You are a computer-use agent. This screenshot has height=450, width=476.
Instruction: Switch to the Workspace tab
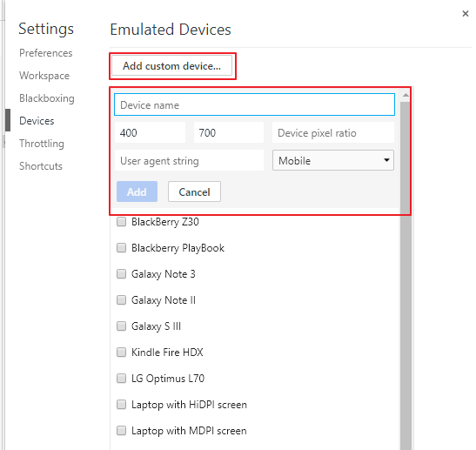click(44, 76)
